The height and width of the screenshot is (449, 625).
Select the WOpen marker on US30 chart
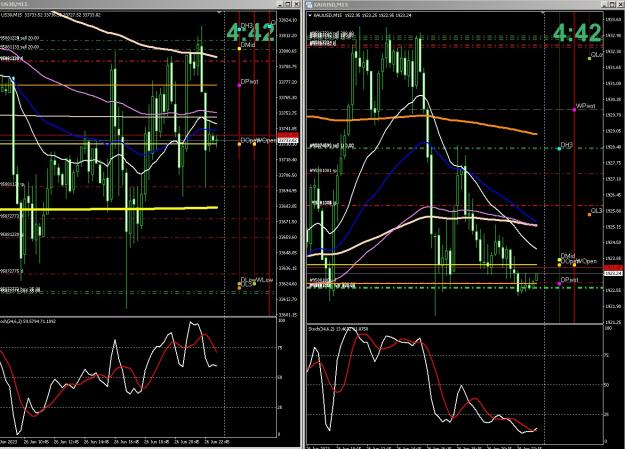click(254, 144)
